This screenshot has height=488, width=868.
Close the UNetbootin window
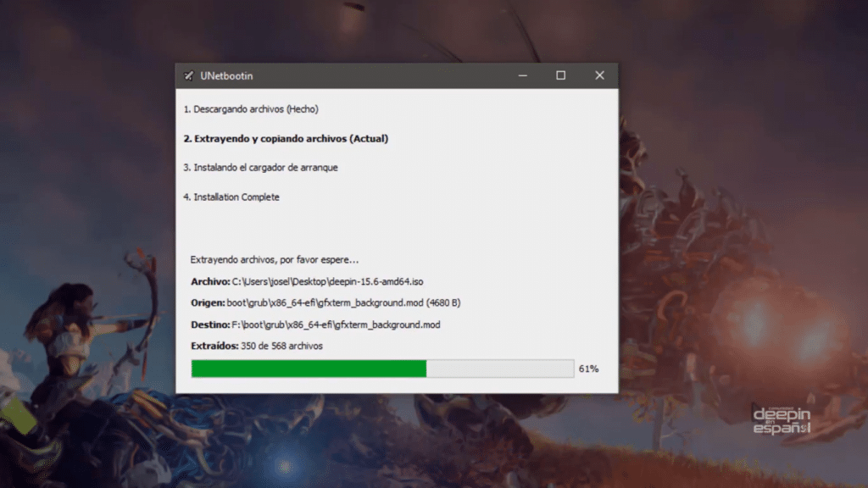point(599,76)
